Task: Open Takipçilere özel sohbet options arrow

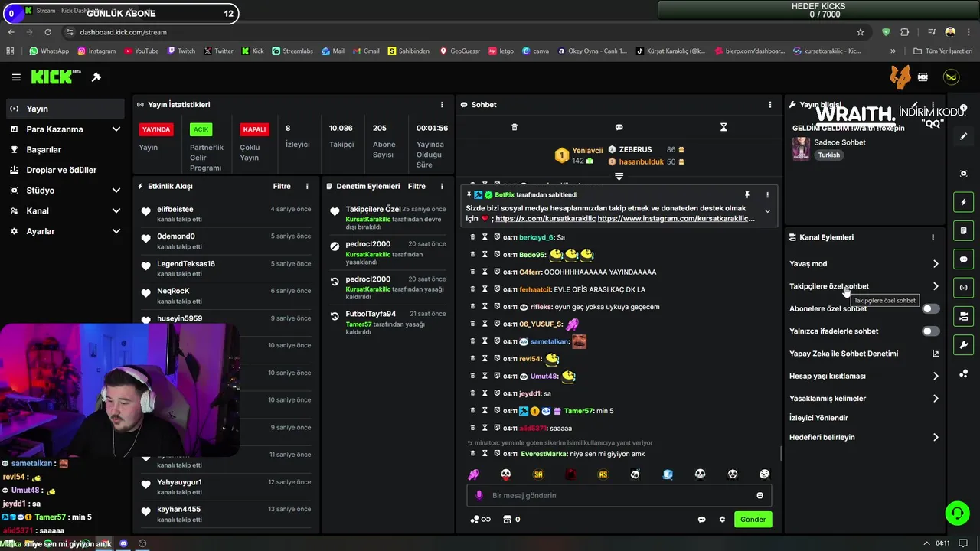Action: (x=936, y=286)
